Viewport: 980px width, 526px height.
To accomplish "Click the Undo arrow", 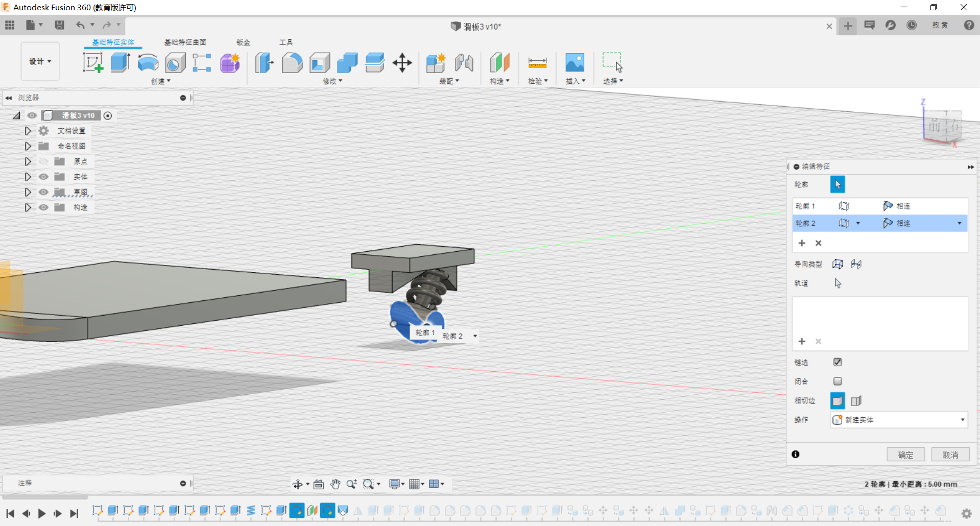I will [x=80, y=25].
